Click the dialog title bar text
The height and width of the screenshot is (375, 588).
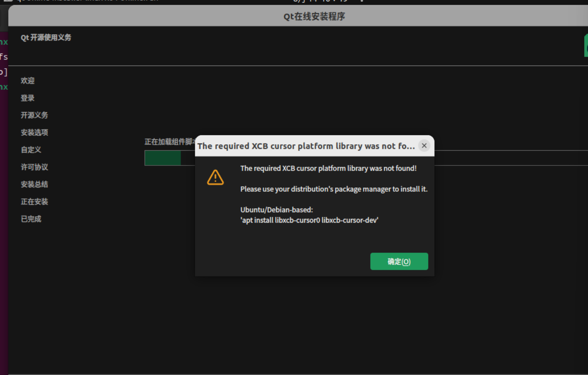pos(306,146)
